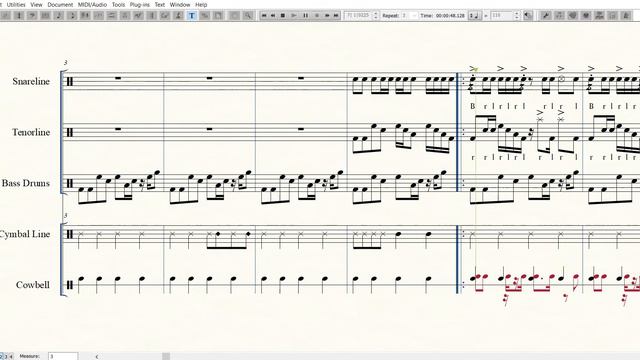This screenshot has height=360, width=640.
Task: Select the Articulation tool
Action: tap(125, 16)
